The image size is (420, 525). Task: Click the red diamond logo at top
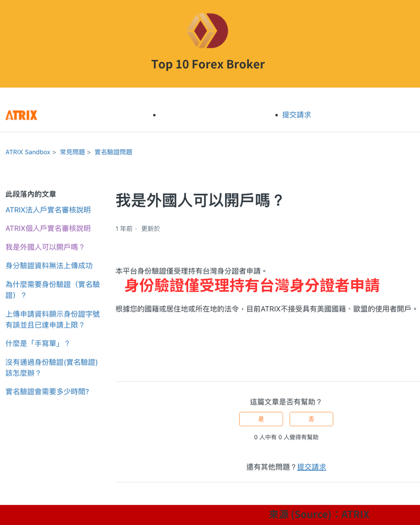point(208,31)
